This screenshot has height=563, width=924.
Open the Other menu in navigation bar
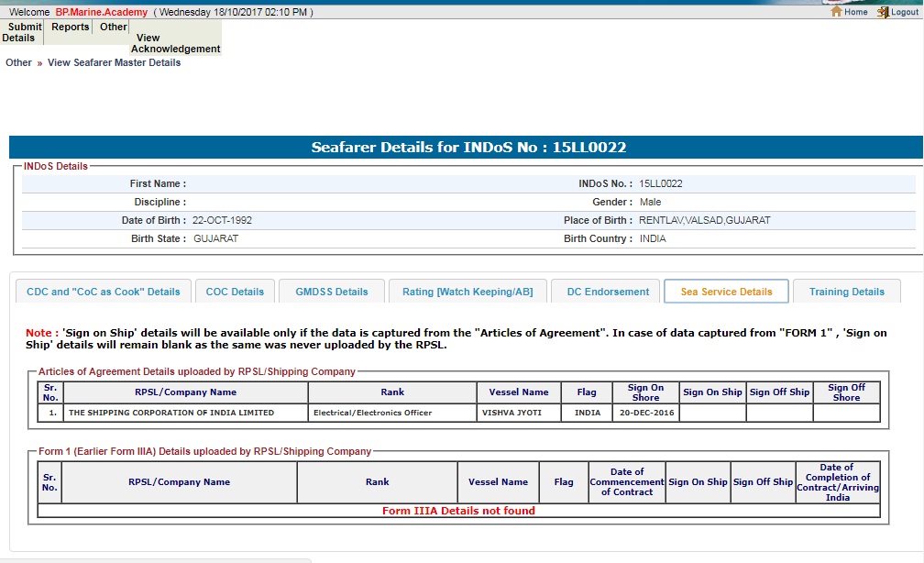(114, 28)
